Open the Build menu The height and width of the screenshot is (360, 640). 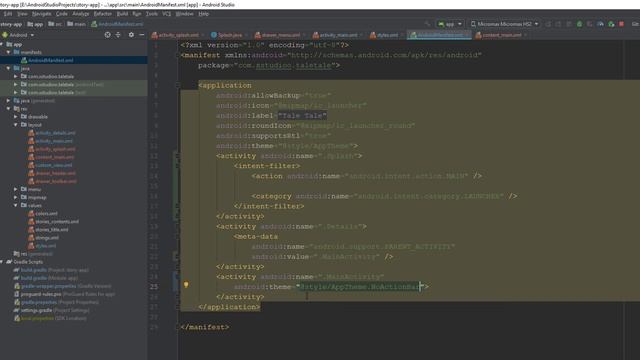[122, 14]
